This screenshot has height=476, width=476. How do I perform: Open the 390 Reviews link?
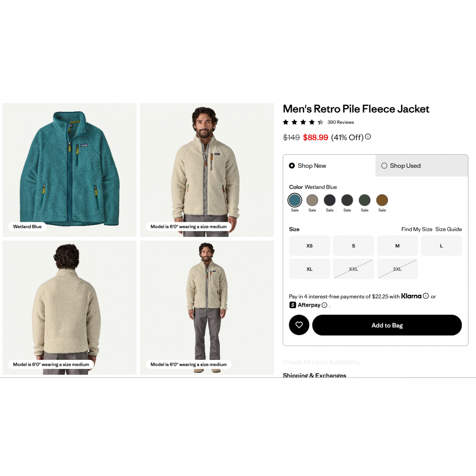pos(341,122)
